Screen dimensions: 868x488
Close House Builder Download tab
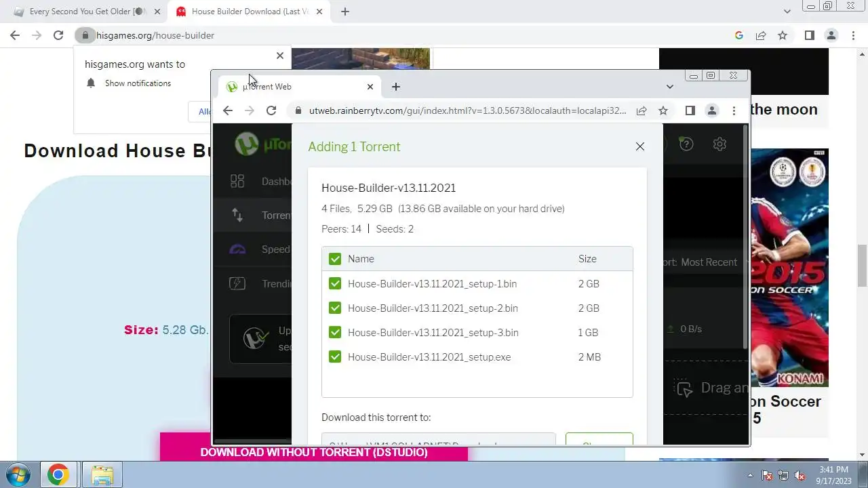click(x=319, y=12)
